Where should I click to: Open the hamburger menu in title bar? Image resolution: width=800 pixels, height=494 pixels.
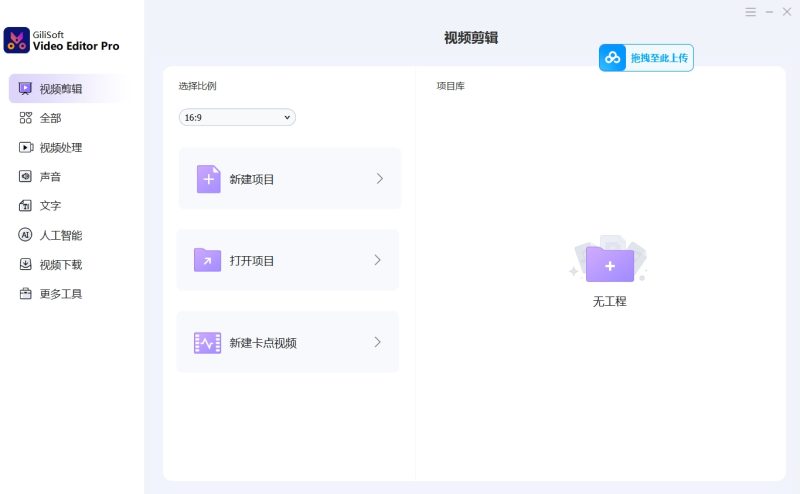(751, 12)
